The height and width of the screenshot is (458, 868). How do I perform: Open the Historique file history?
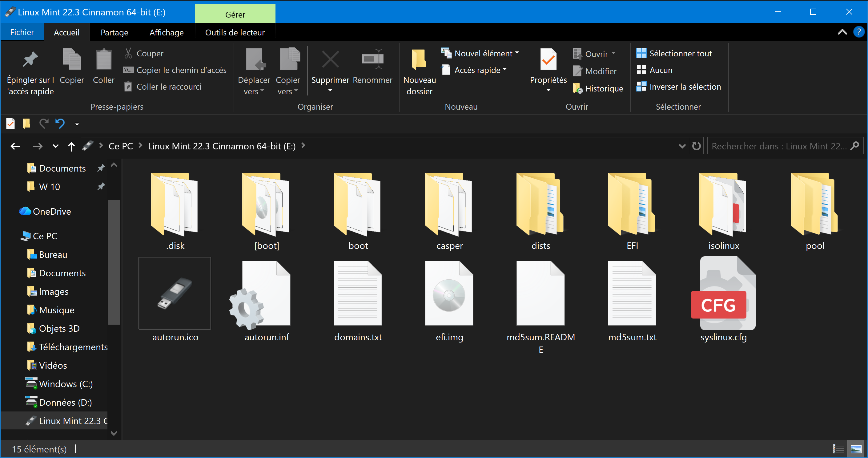598,88
